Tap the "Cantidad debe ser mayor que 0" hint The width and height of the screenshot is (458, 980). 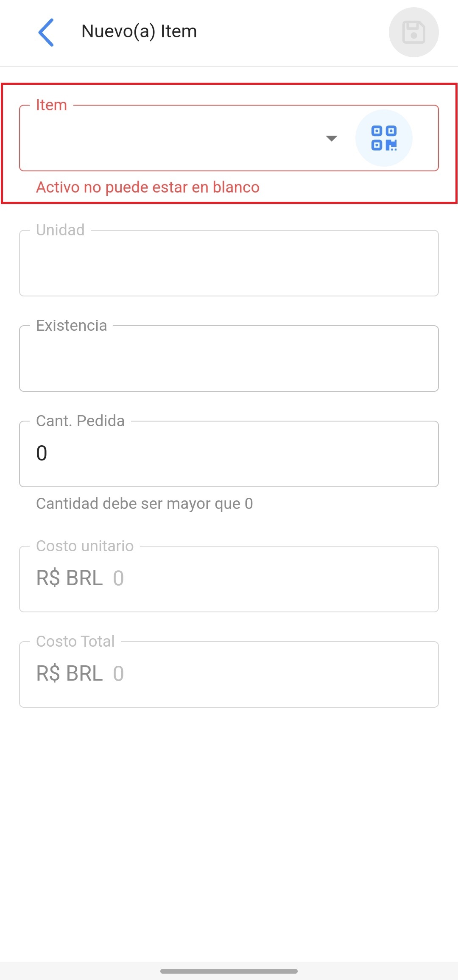pos(145,503)
